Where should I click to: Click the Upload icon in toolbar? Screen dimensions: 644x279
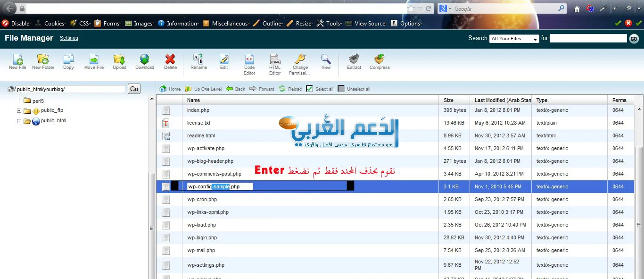tap(119, 60)
